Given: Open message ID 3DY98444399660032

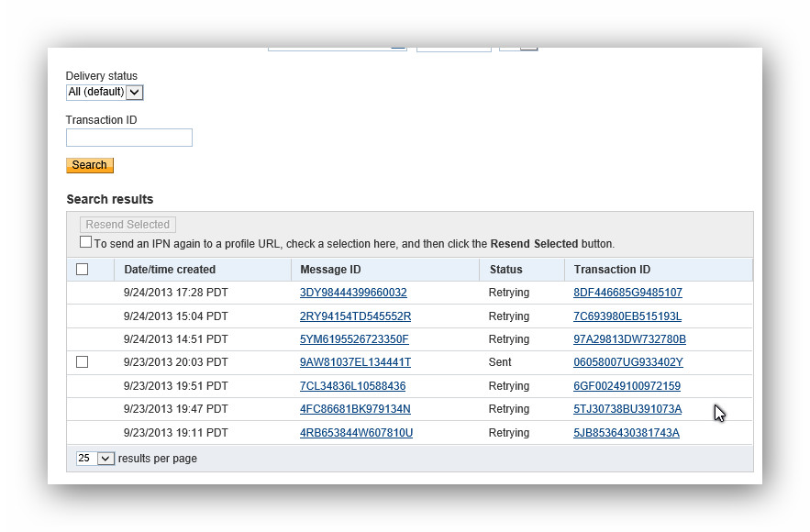Looking at the screenshot, I should pos(353,293).
